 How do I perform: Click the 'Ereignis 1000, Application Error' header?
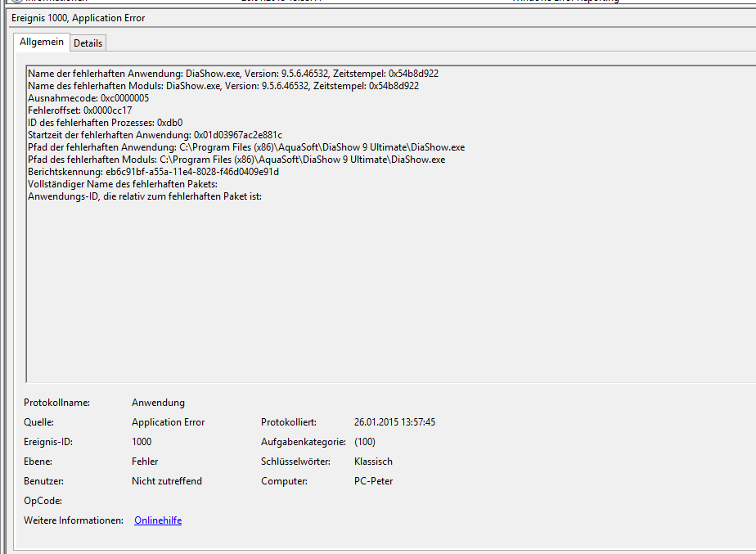pos(79,18)
